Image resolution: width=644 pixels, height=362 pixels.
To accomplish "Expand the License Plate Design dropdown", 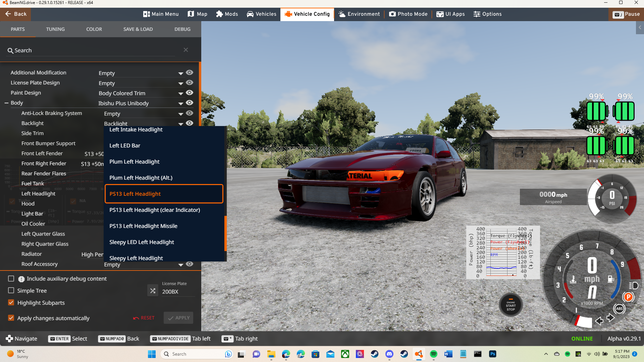I will point(181,83).
